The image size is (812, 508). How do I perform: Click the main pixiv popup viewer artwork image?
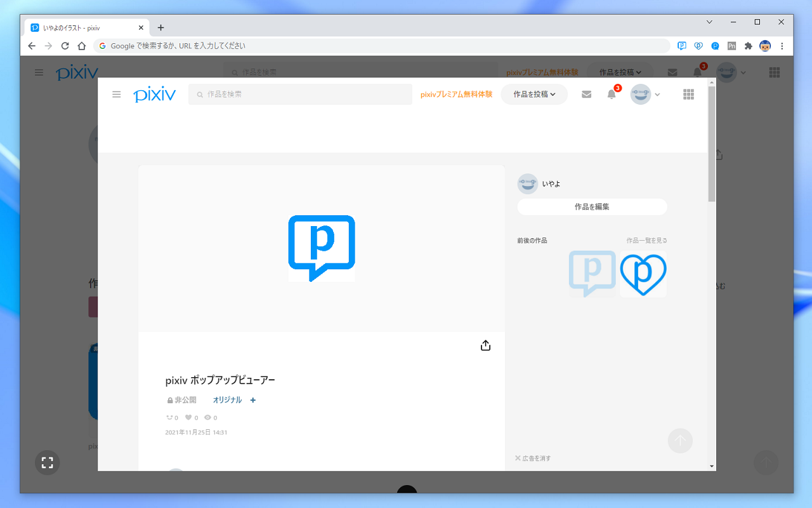click(322, 248)
